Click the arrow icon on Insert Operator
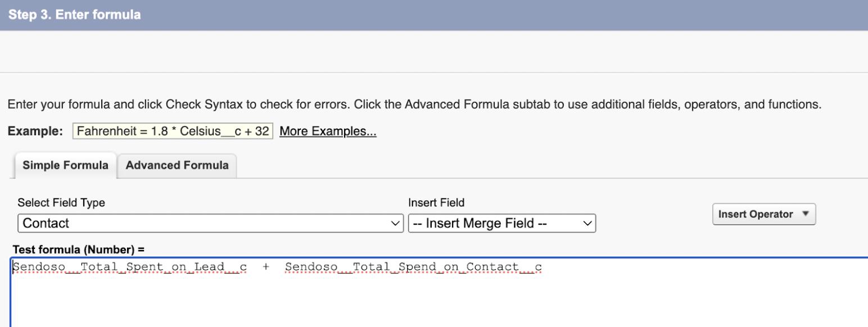 (804, 214)
